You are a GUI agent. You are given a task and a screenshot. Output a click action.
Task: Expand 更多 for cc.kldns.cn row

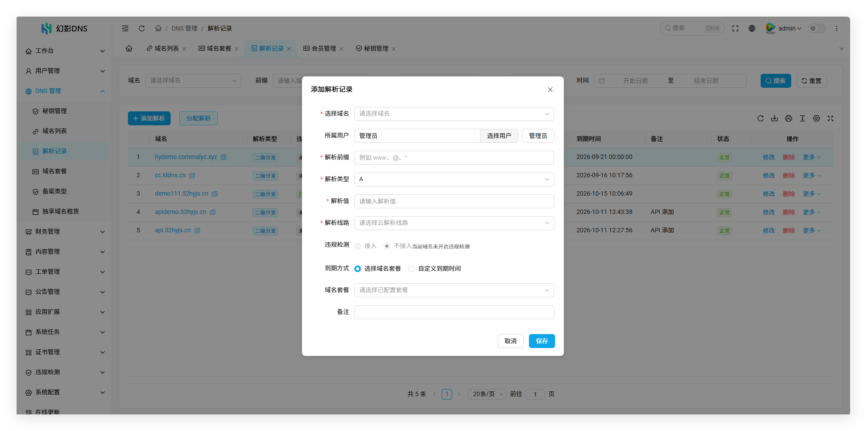click(812, 176)
